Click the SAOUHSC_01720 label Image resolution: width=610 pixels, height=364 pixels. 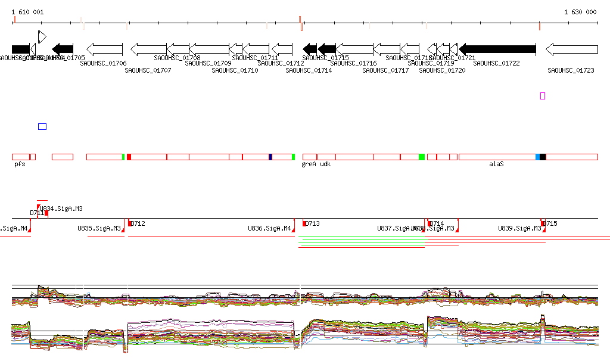[x=442, y=70]
